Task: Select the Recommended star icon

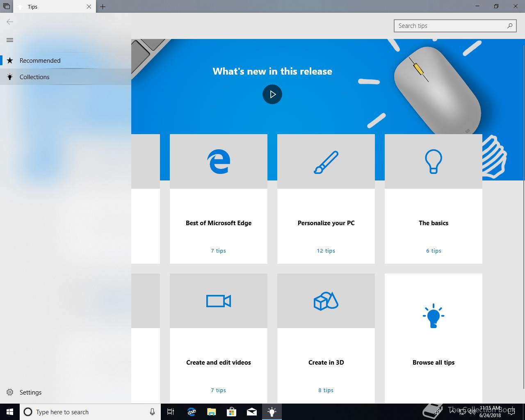Action: (x=10, y=60)
